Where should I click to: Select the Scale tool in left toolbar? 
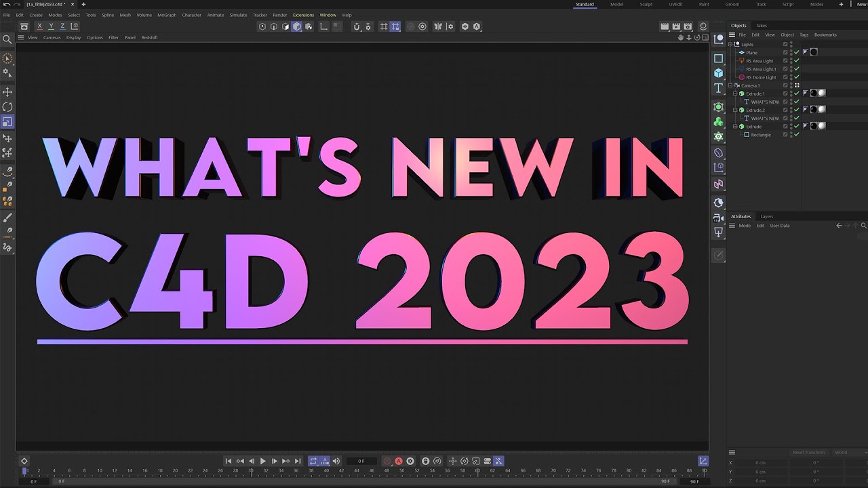7,122
